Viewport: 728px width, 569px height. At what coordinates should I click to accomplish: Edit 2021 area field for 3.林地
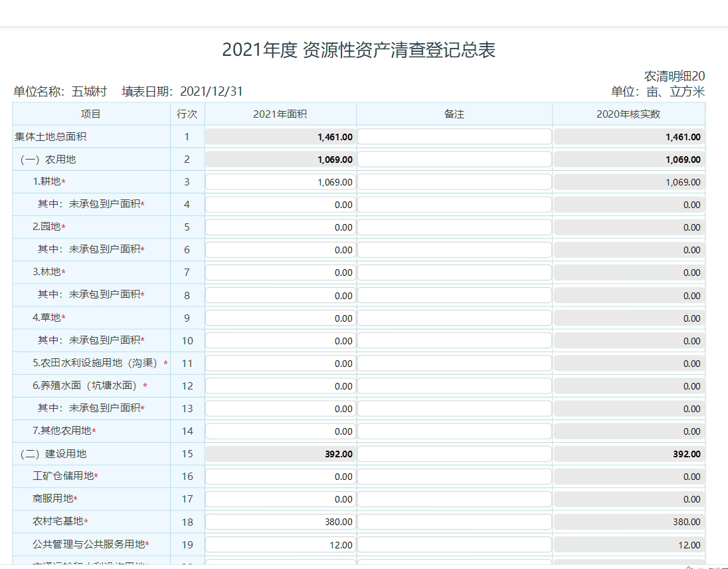click(x=280, y=273)
